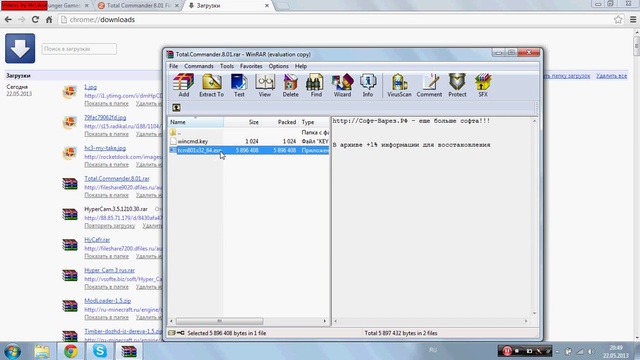Open the HyCafr.rar download link
Image resolution: width=640 pixels, height=360 pixels.
(x=97, y=240)
